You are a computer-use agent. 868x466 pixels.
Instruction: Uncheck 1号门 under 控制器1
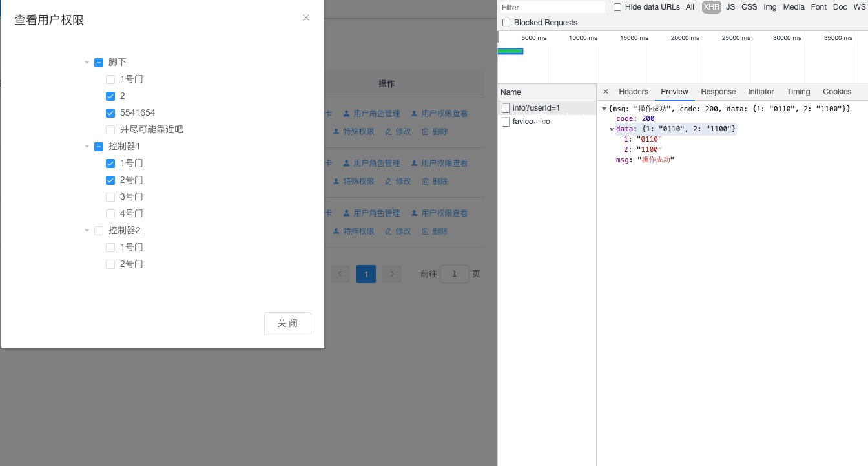coord(110,164)
